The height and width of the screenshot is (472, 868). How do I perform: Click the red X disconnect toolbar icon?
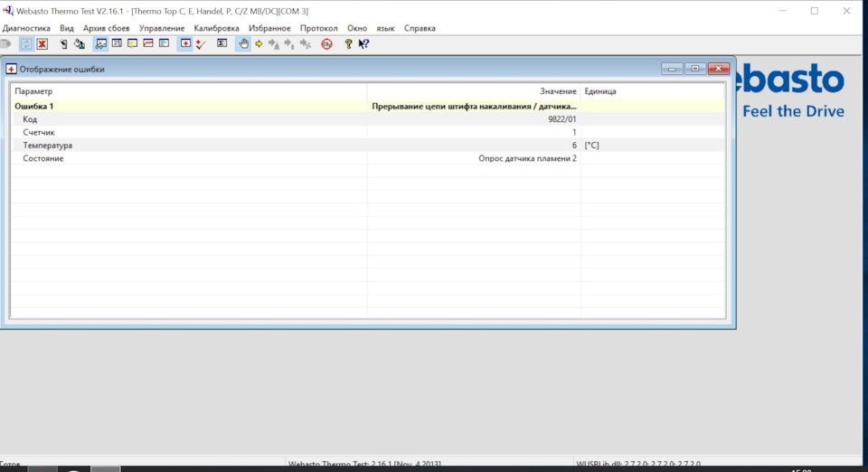(42, 43)
